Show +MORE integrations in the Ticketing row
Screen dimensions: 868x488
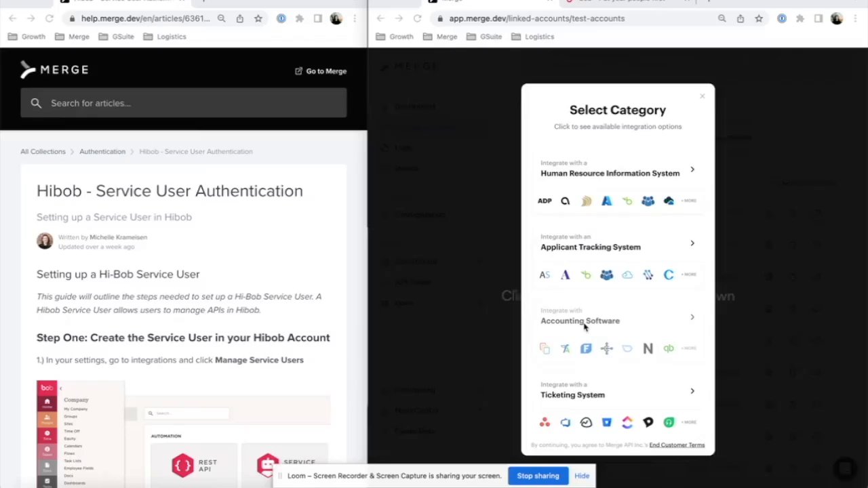[690, 422]
